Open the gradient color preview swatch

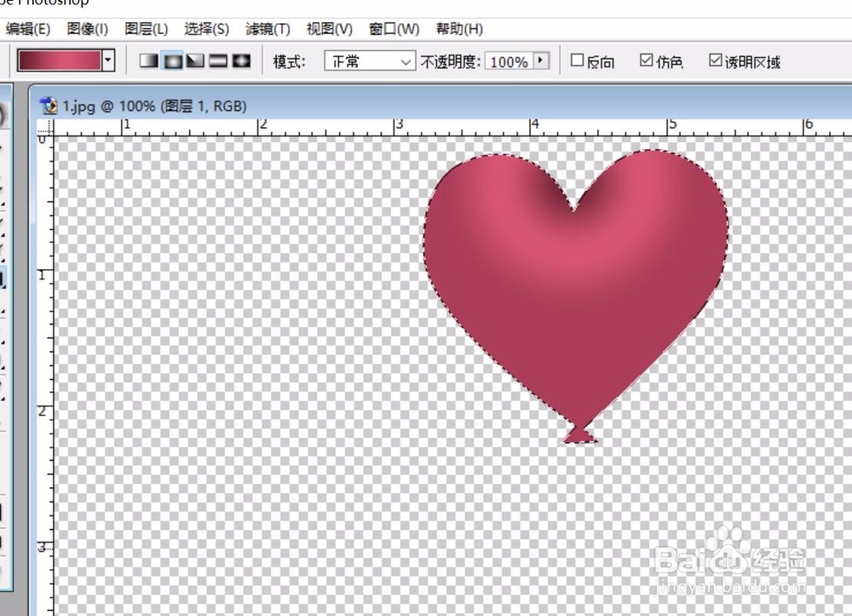(x=60, y=60)
